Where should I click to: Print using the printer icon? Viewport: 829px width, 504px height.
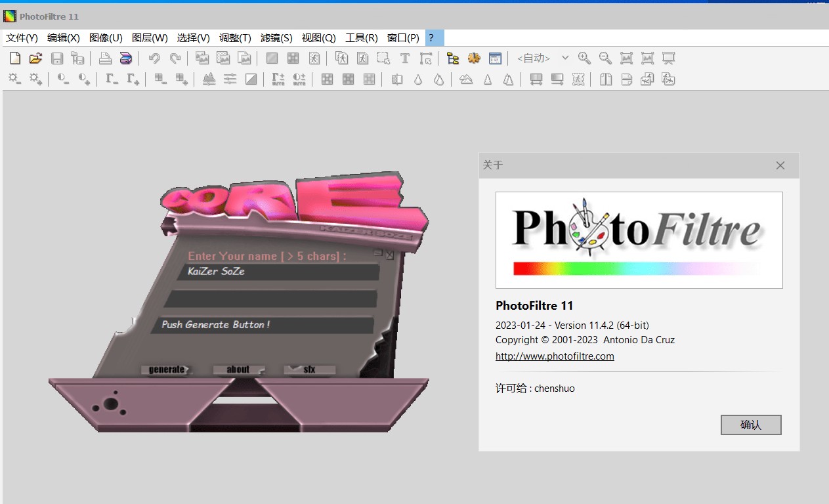(x=105, y=58)
